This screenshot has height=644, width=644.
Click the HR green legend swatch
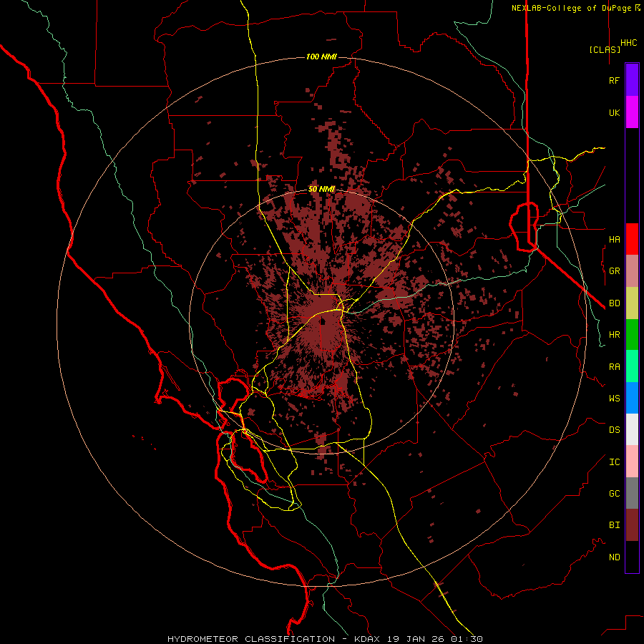632,335
